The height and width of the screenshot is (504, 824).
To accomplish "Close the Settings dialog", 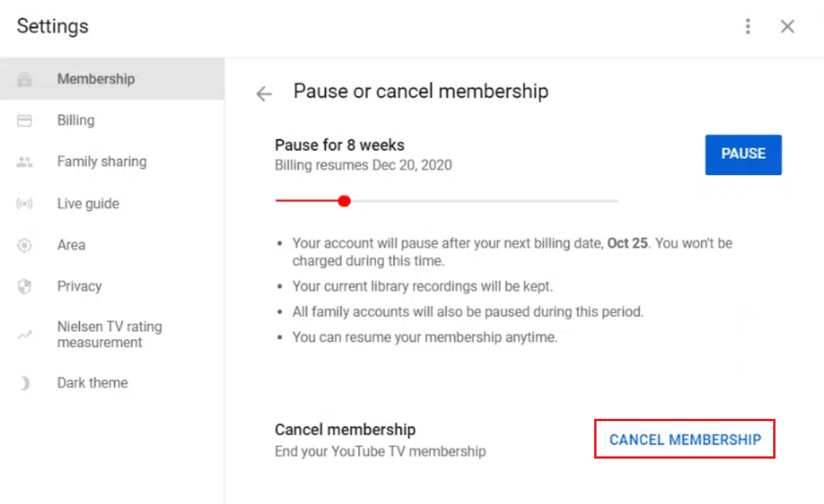I will click(787, 27).
